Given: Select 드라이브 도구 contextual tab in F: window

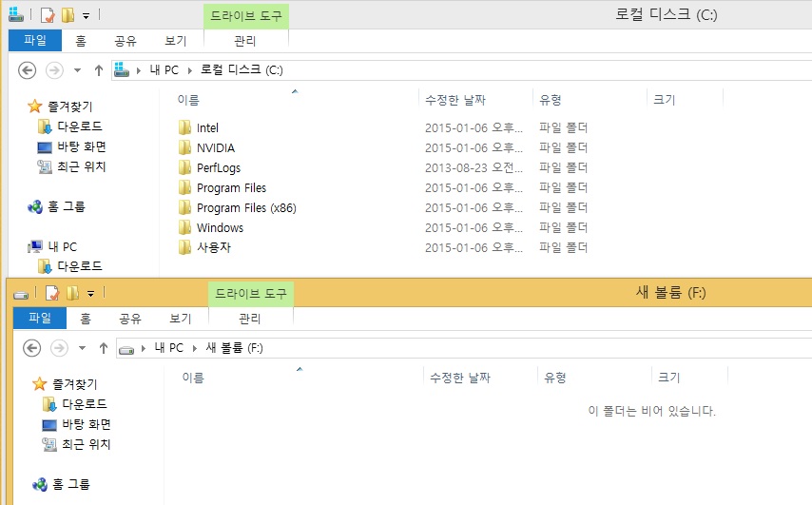Looking at the screenshot, I should click(x=251, y=294).
